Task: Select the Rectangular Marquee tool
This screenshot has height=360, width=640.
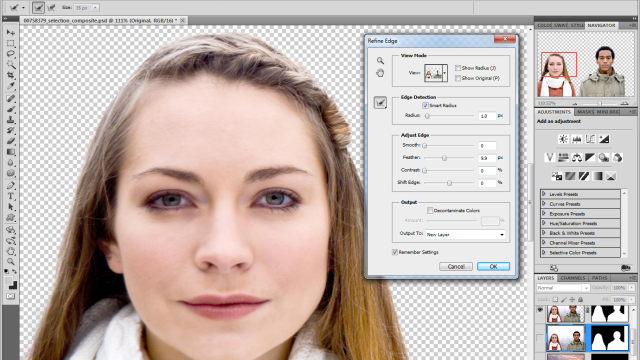Action: 11,43
